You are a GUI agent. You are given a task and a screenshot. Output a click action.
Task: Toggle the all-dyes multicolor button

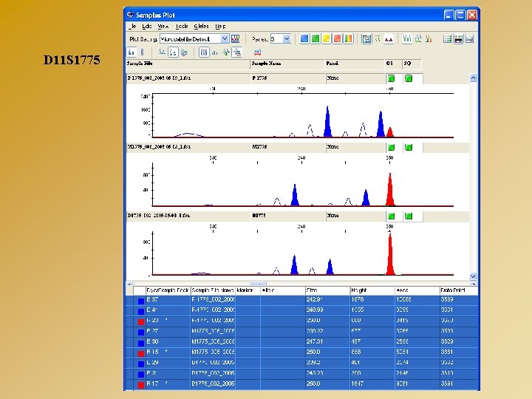point(348,38)
